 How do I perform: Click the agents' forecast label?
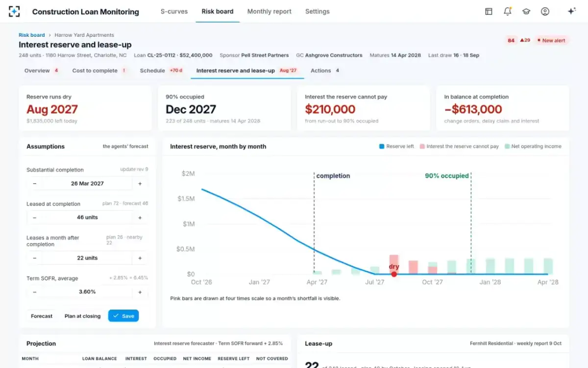[125, 146]
